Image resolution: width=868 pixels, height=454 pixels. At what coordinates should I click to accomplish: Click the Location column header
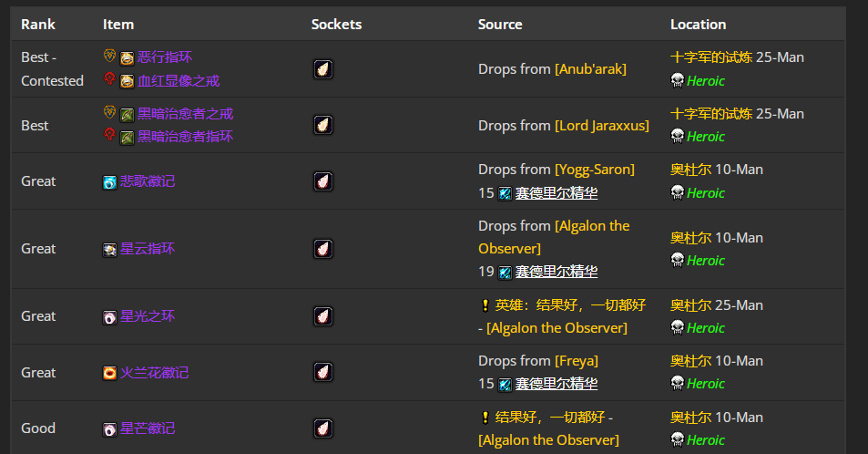click(x=698, y=25)
